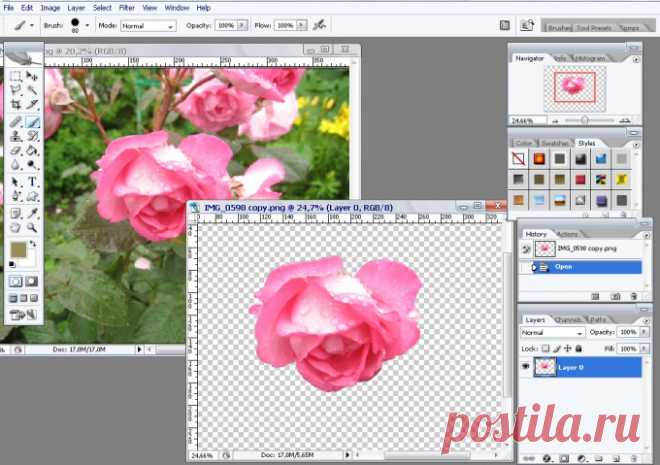Open the Filter menu
This screenshot has height=465, width=660.
pos(127,7)
